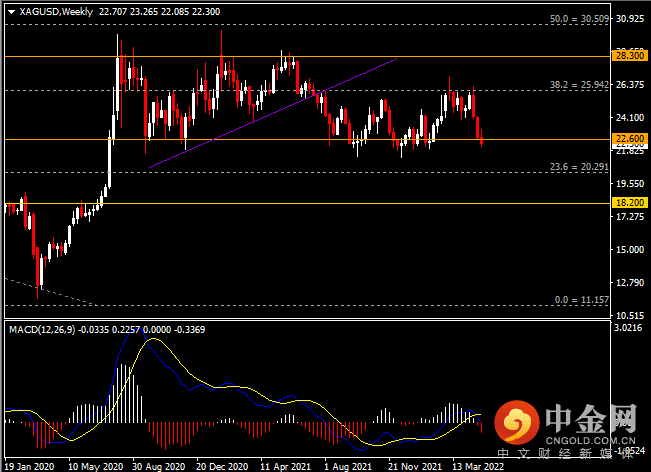Select the 3.0216 MACD scale value

628,328
